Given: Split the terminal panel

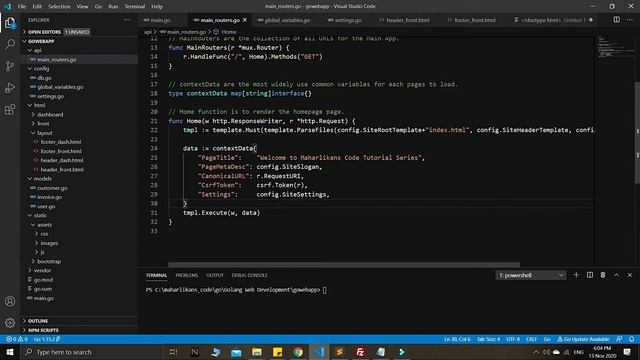Looking at the screenshot, I should tap(590, 275).
